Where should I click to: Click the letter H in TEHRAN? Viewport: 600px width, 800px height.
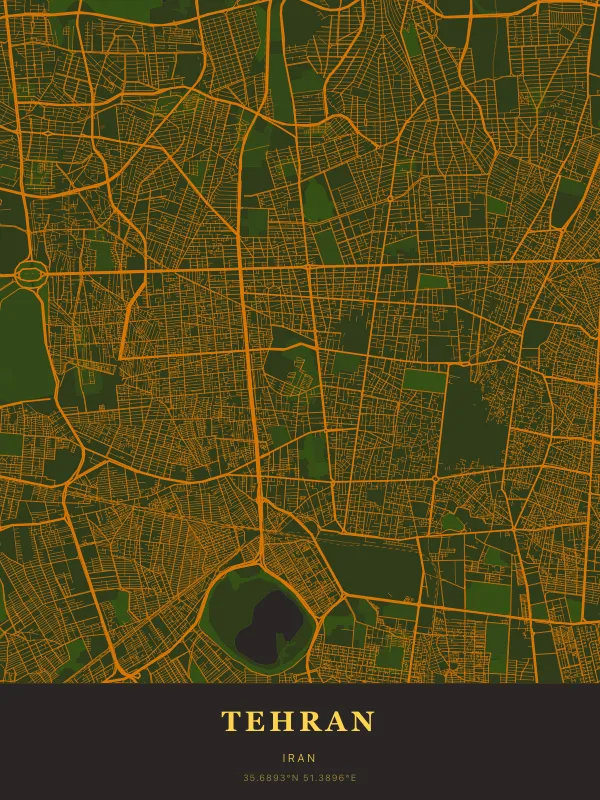tap(284, 721)
